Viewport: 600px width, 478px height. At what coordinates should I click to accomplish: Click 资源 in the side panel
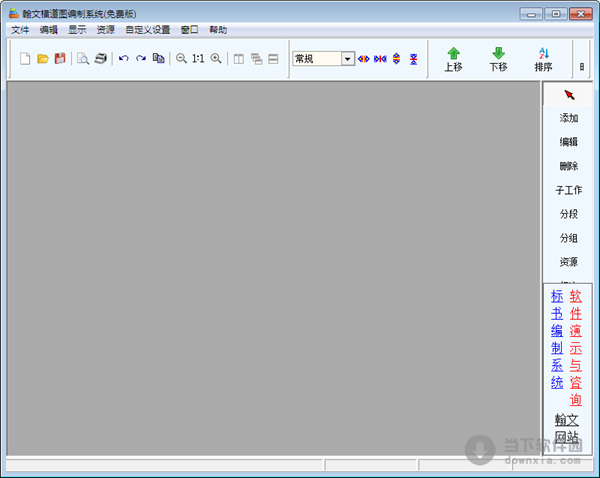[569, 262]
